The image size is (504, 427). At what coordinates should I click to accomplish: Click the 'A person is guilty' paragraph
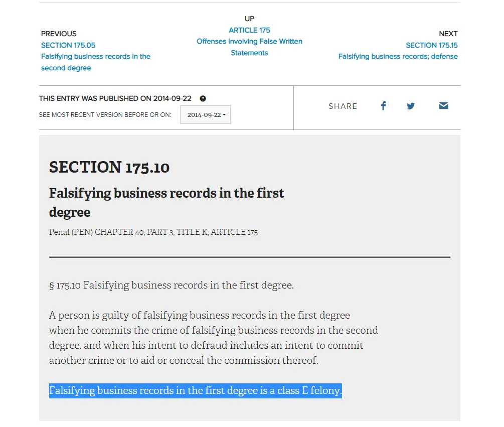click(x=213, y=338)
